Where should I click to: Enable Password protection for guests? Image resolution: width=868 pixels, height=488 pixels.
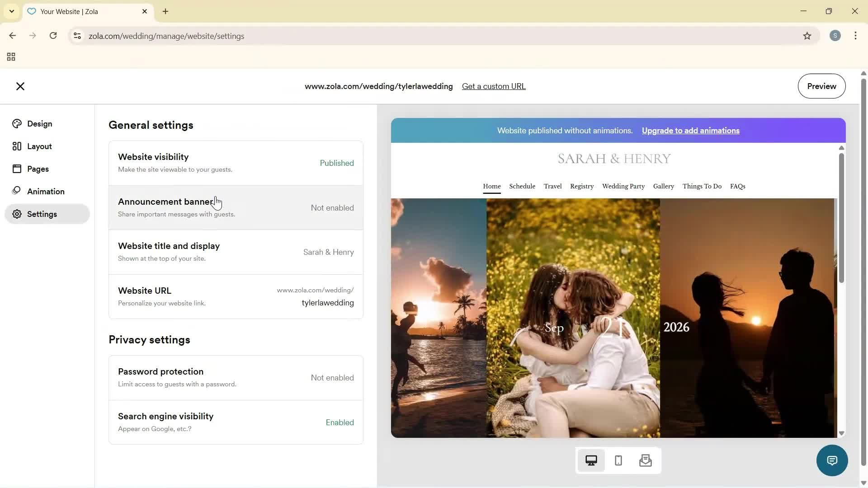pos(236,377)
